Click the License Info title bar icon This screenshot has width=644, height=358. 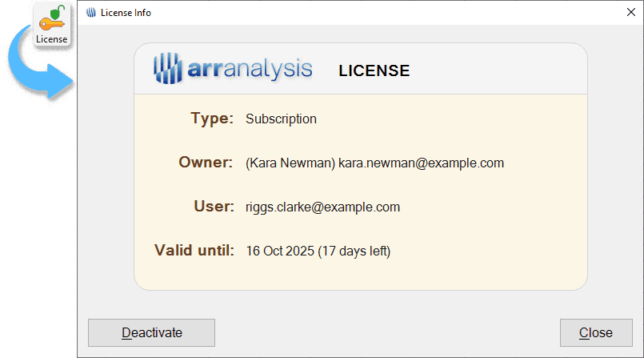point(90,12)
